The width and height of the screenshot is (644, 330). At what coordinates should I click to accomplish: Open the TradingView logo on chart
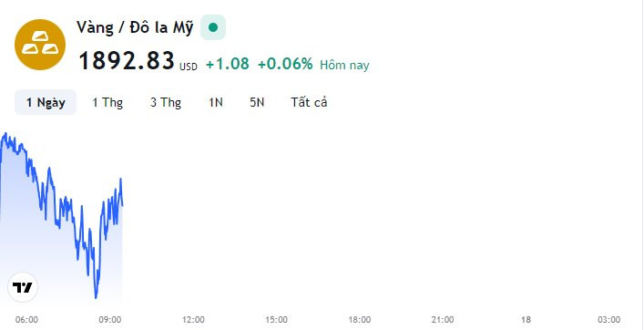[x=23, y=287]
